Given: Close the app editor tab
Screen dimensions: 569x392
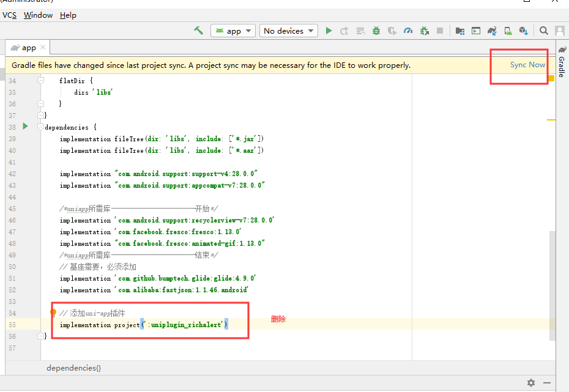Looking at the screenshot, I should [x=43, y=47].
